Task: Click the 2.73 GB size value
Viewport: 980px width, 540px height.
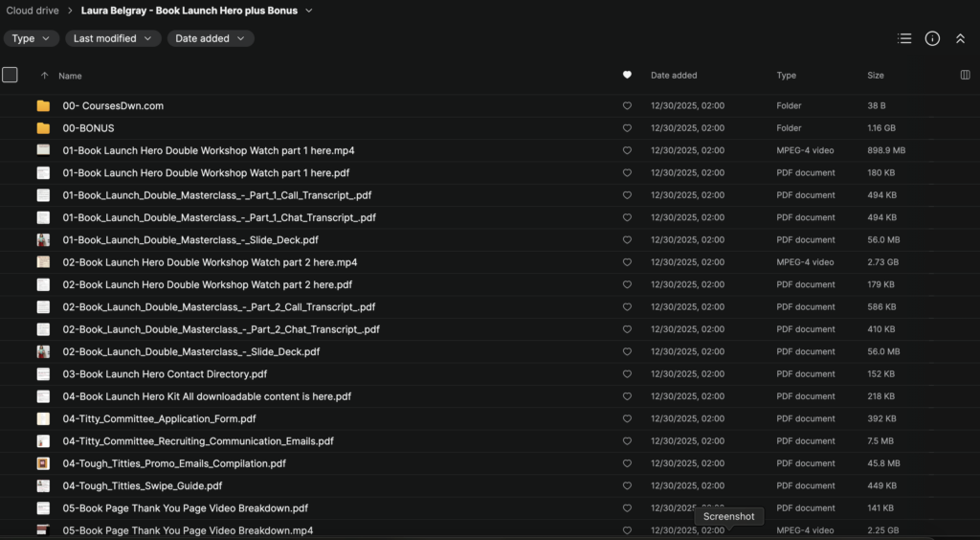Action: (x=882, y=262)
